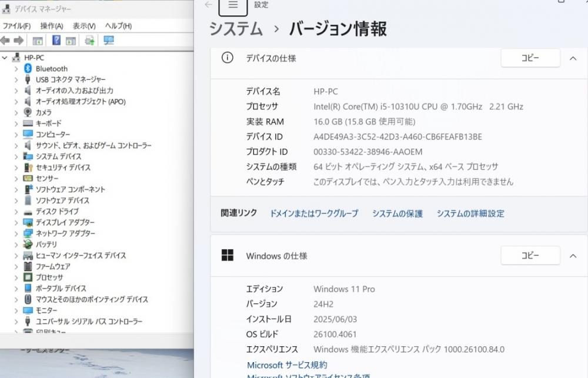This screenshot has height=378, width=588.
Task: Click the firmware chip icon beside ファームウェア
Action: pyautogui.click(x=28, y=266)
